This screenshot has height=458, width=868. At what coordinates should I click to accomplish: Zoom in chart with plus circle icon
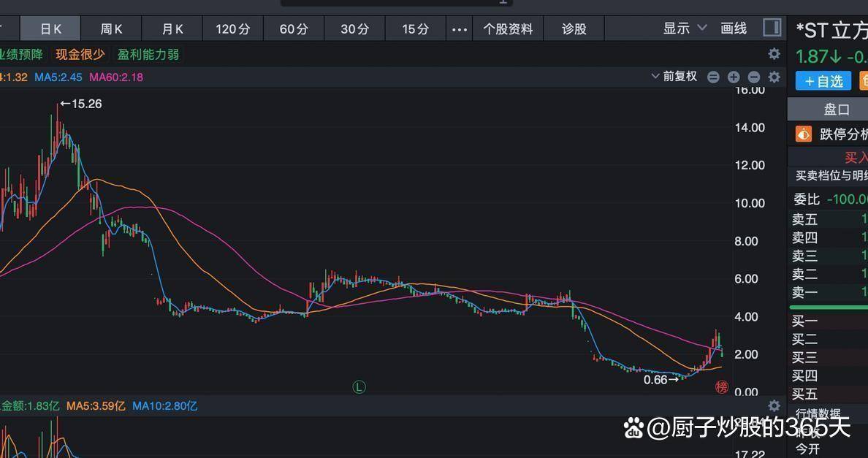734,77
